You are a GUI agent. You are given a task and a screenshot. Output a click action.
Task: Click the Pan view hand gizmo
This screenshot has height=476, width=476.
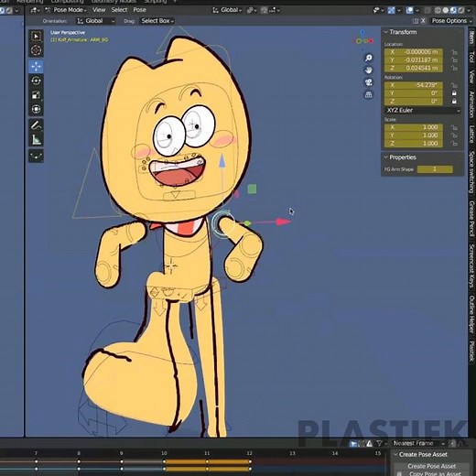369,70
